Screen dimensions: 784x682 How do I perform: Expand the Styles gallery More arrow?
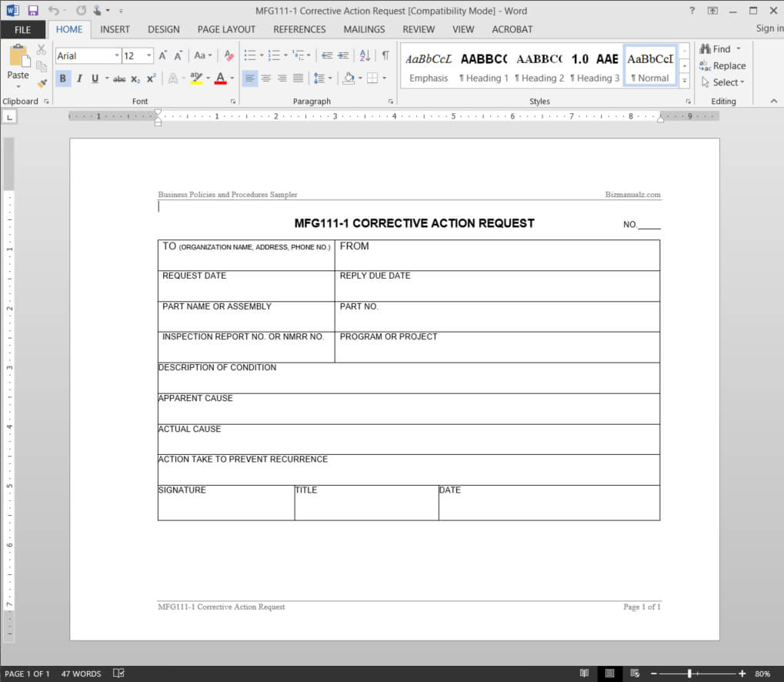coord(685,81)
